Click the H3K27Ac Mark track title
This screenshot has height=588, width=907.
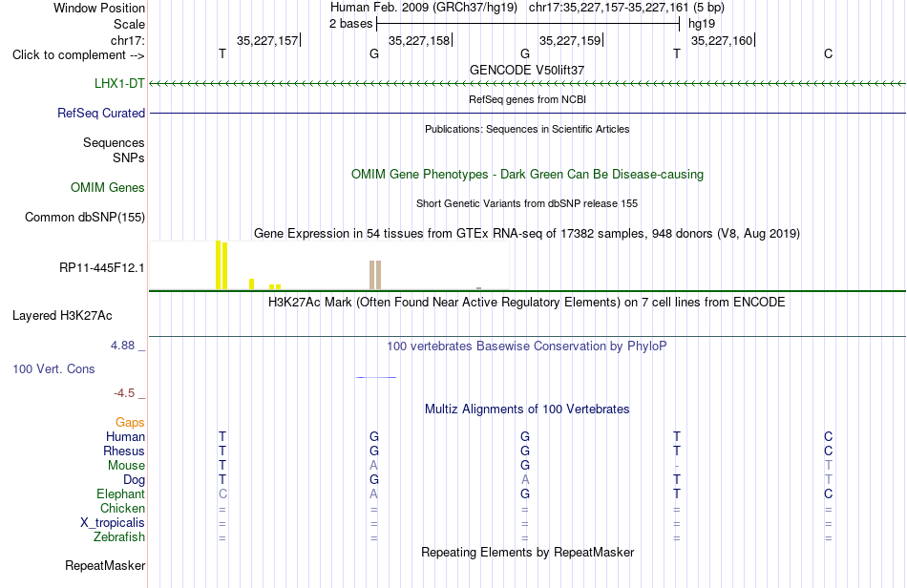(x=527, y=302)
